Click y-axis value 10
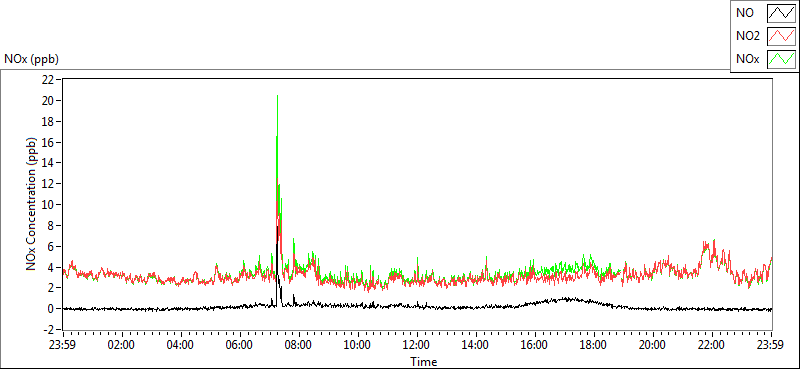800x369 pixels. [x=48, y=205]
